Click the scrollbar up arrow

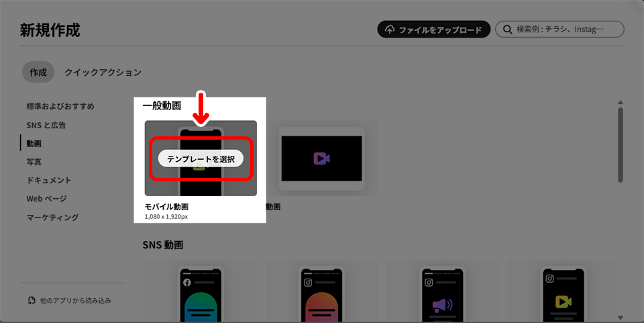click(x=621, y=102)
